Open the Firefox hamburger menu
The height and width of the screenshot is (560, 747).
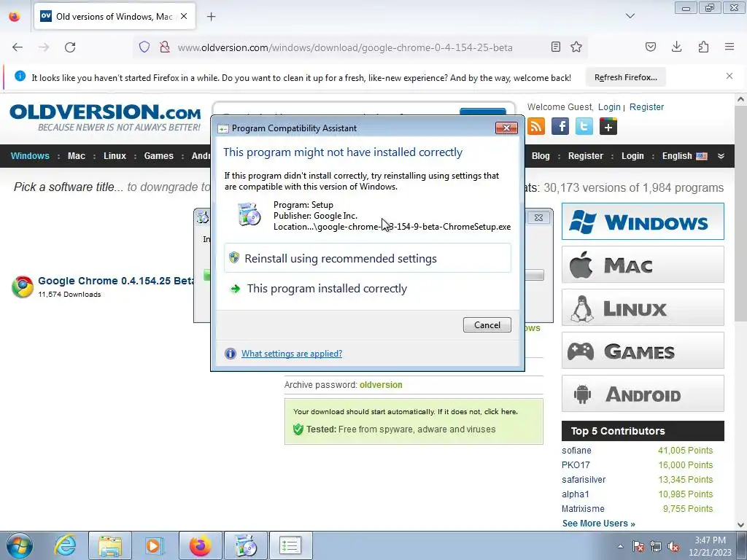coord(729,47)
